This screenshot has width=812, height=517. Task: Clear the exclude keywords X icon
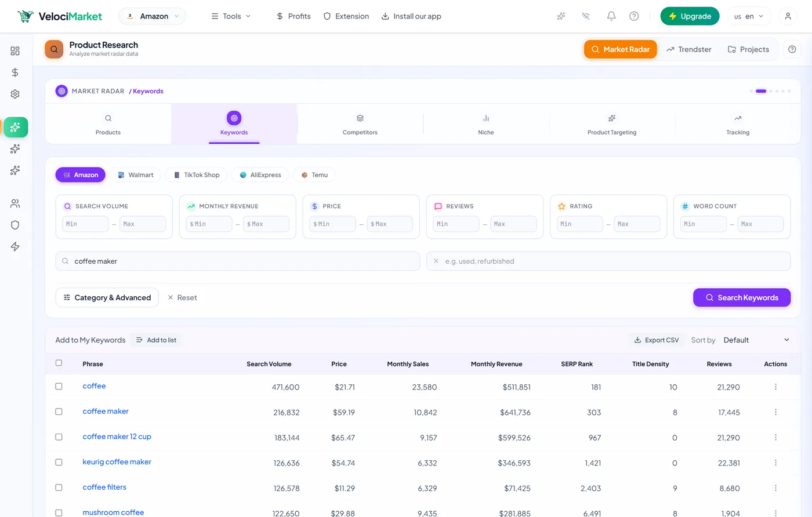436,261
